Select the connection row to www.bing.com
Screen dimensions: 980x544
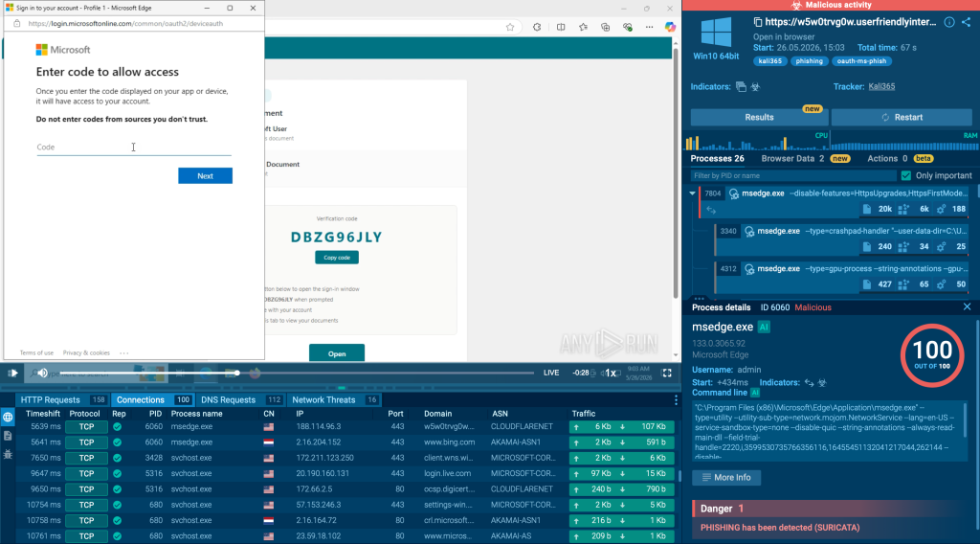pyautogui.click(x=345, y=442)
